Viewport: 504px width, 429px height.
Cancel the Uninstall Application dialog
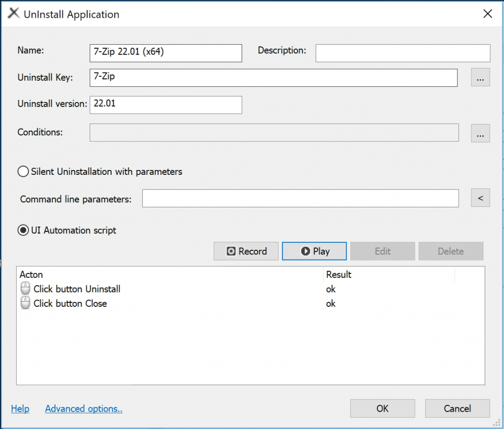tap(457, 408)
